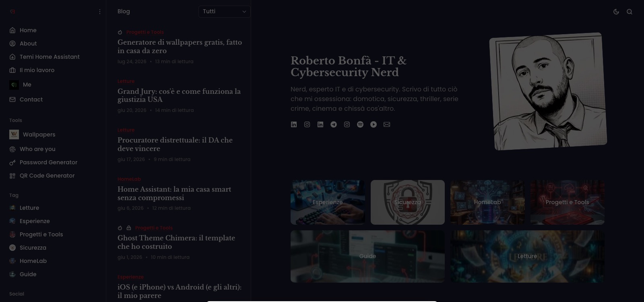Click the envelope email icon under the bio
Image resolution: width=644 pixels, height=302 pixels.
click(387, 124)
